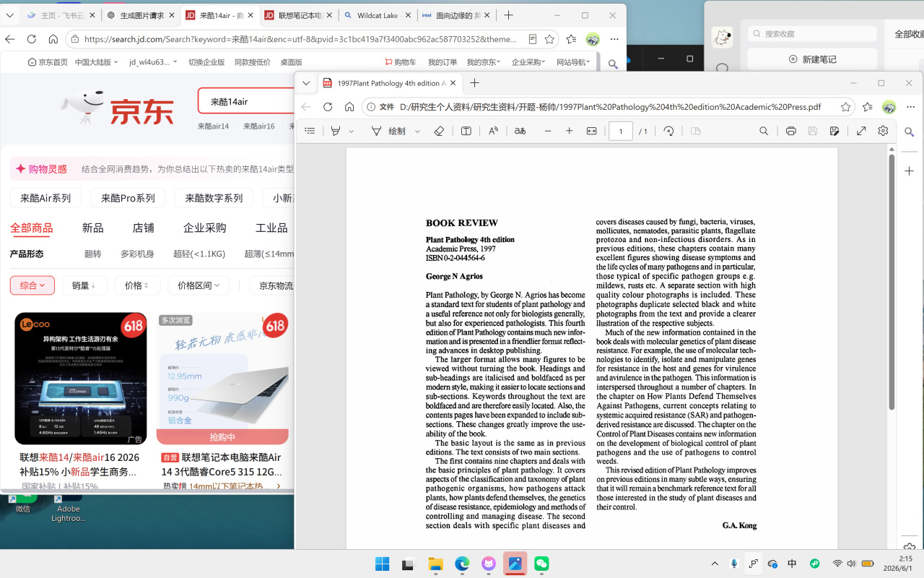Toggle reader view in JD address bar
The height and width of the screenshot is (578, 924).
(x=532, y=39)
